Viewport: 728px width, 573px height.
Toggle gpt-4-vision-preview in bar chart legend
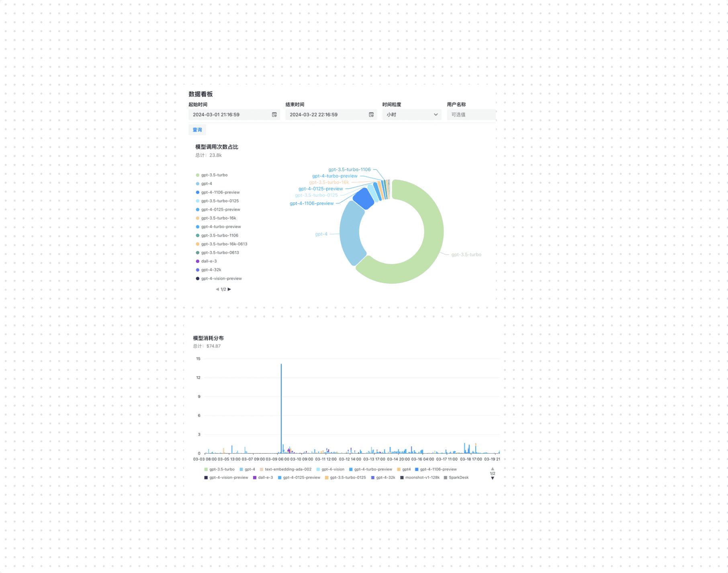(x=226, y=478)
